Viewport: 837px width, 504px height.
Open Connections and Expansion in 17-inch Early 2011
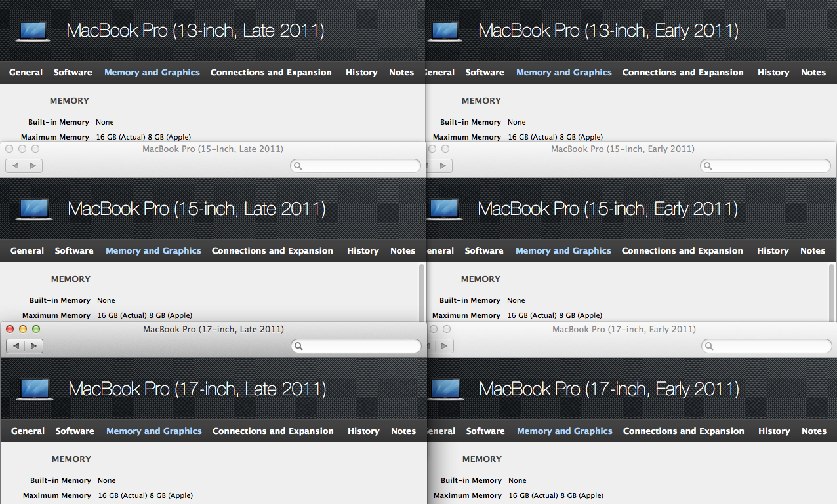[684, 431]
